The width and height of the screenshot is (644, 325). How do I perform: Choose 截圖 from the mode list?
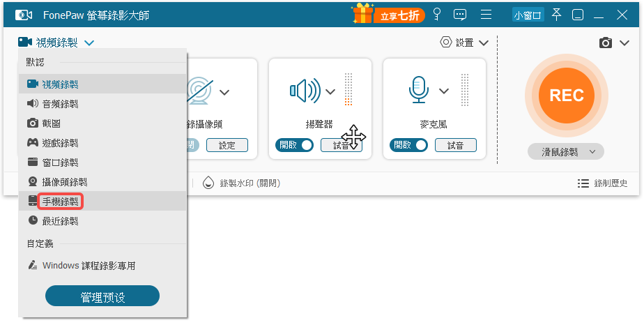point(102,123)
